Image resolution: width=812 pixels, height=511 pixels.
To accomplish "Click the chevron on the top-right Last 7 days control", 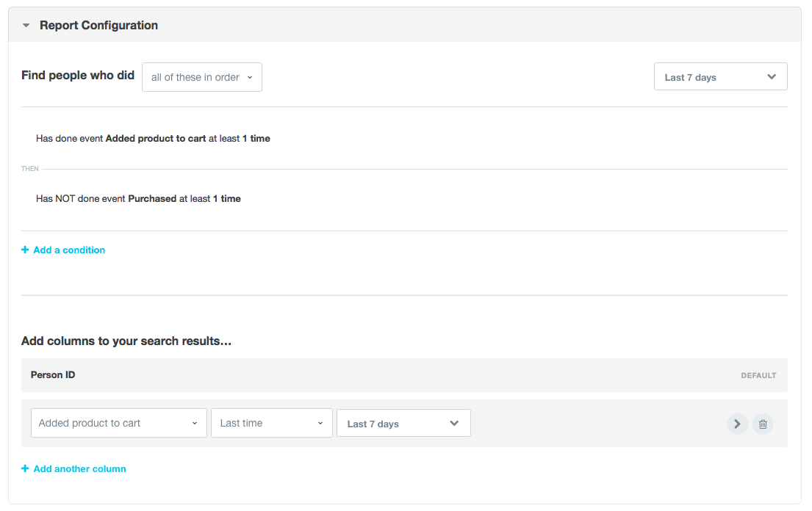I will [772, 76].
